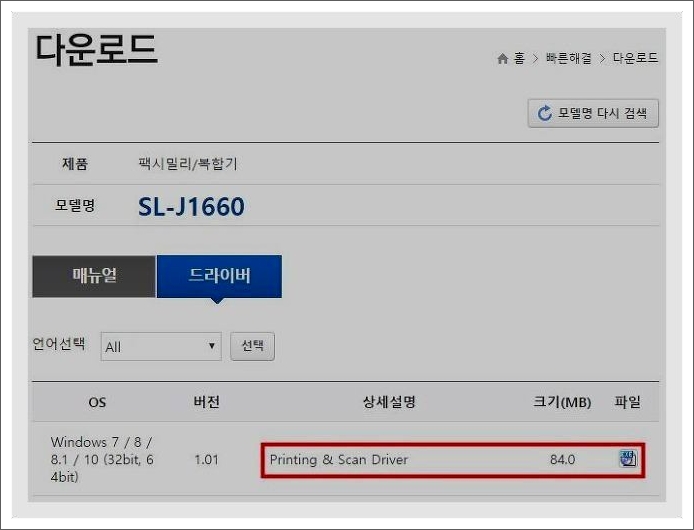Click the 선택 button
Image resolution: width=694 pixels, height=530 pixels.
[252, 346]
